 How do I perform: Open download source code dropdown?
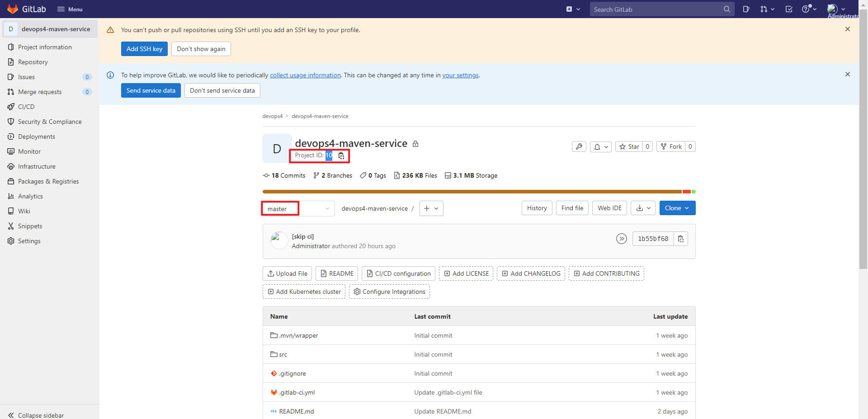point(643,208)
